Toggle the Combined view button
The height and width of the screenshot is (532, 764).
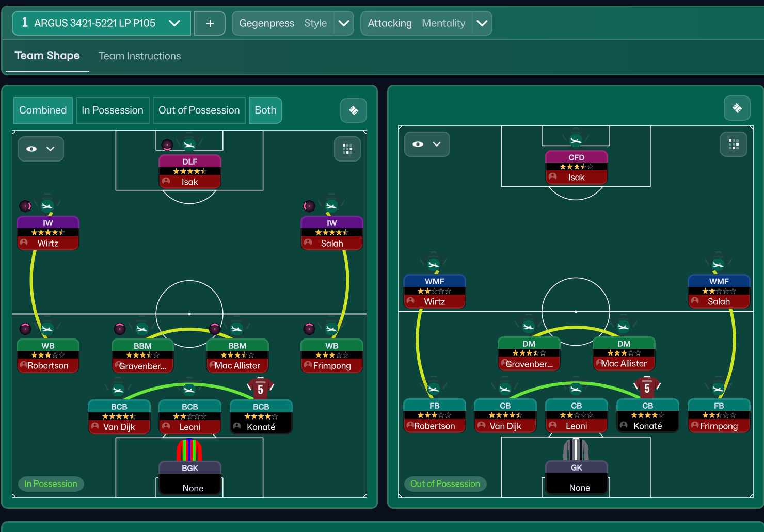click(43, 110)
